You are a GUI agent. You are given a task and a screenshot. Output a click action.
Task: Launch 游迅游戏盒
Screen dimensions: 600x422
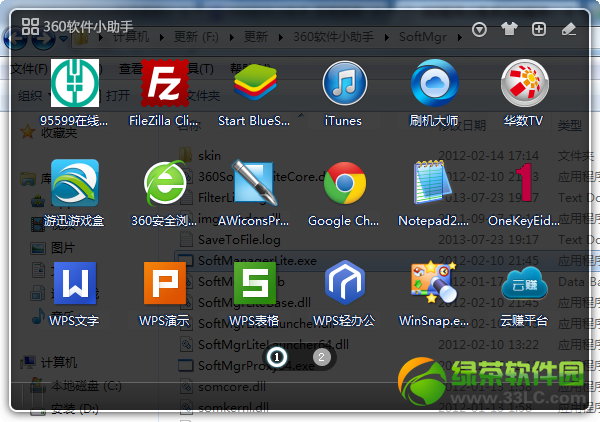[x=75, y=183]
